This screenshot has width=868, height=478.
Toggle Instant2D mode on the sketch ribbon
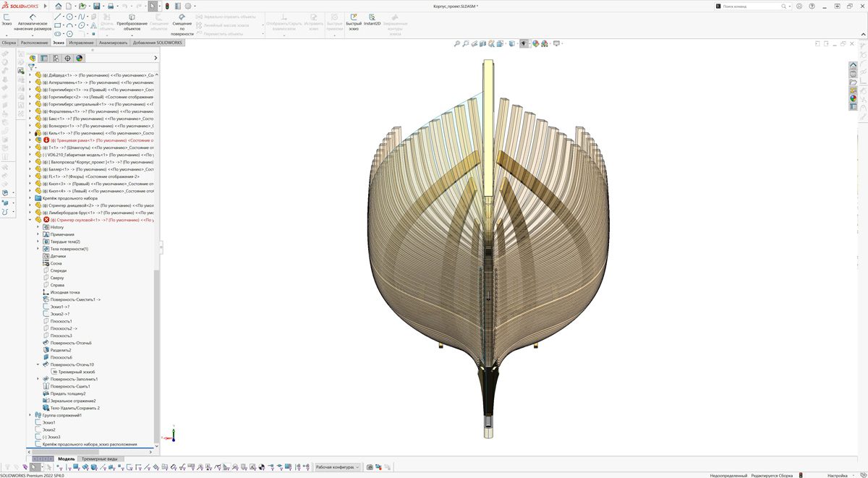coord(372,19)
